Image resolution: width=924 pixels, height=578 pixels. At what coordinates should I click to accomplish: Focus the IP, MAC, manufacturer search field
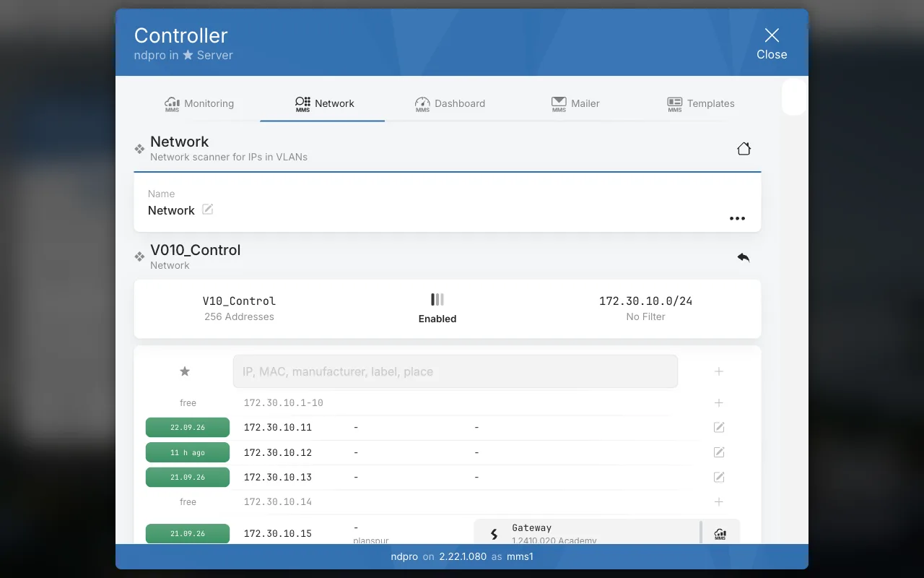(x=456, y=371)
